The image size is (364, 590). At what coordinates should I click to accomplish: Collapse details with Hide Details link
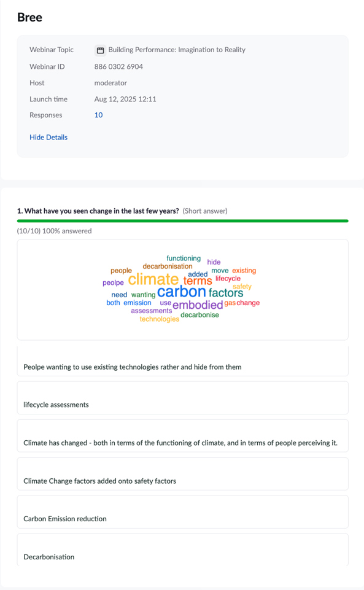48,138
